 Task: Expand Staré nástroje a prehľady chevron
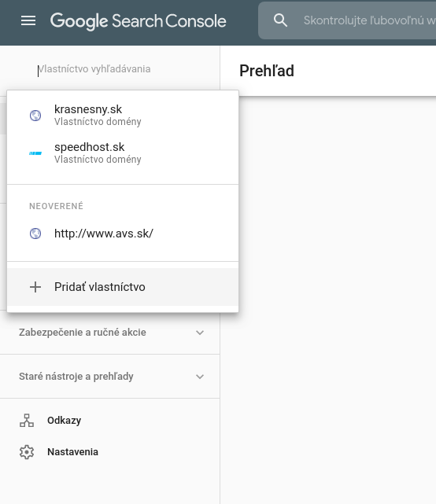tap(200, 377)
